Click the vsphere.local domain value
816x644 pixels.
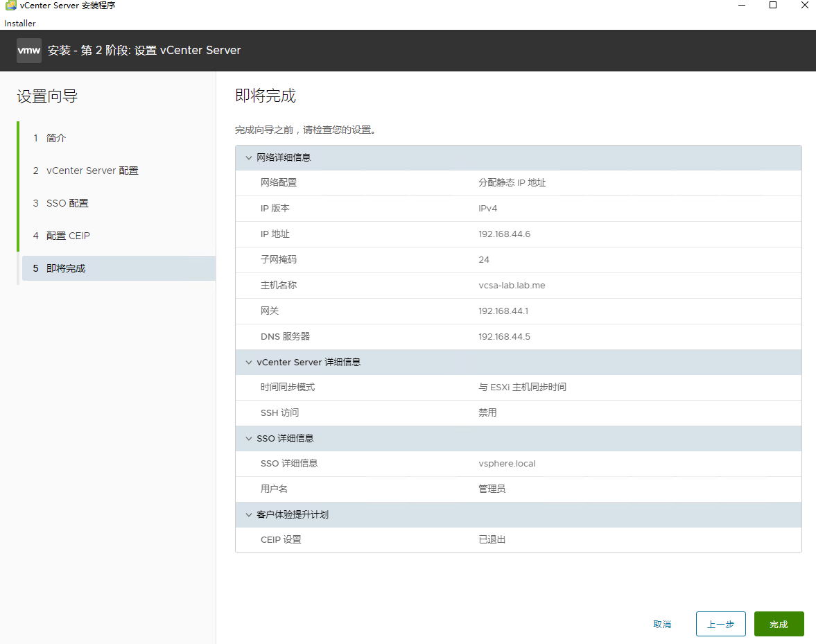(x=507, y=464)
